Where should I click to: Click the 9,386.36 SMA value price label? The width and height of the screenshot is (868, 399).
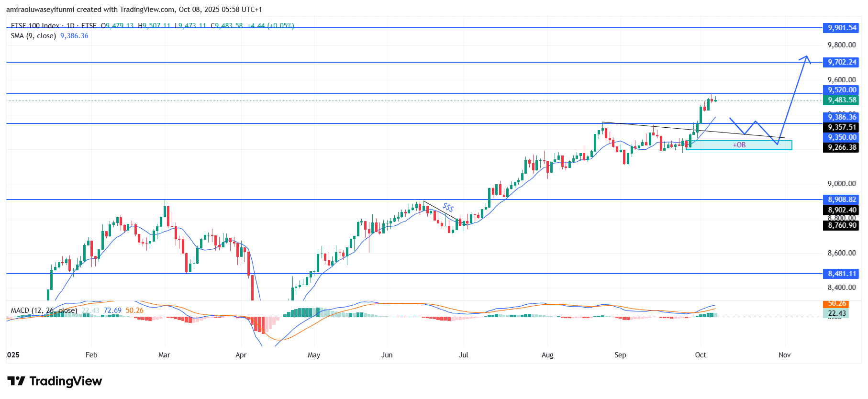point(842,117)
